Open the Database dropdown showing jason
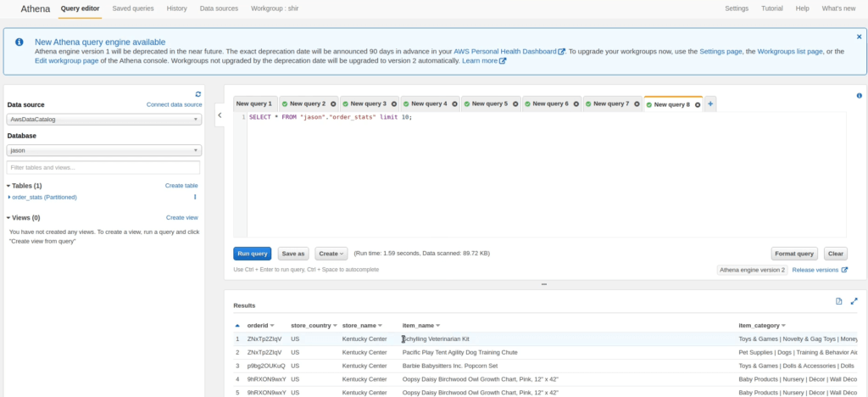868x397 pixels. (104, 150)
